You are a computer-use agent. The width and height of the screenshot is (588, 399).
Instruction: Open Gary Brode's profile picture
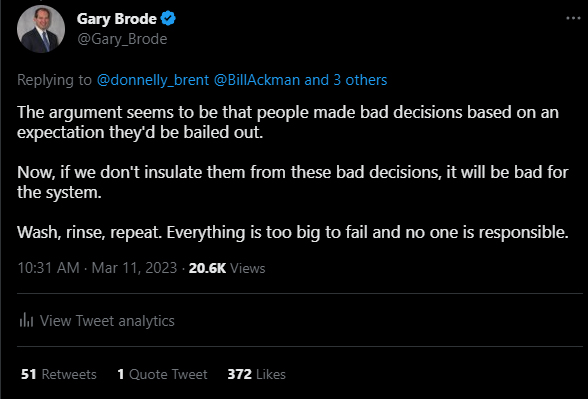[41, 28]
